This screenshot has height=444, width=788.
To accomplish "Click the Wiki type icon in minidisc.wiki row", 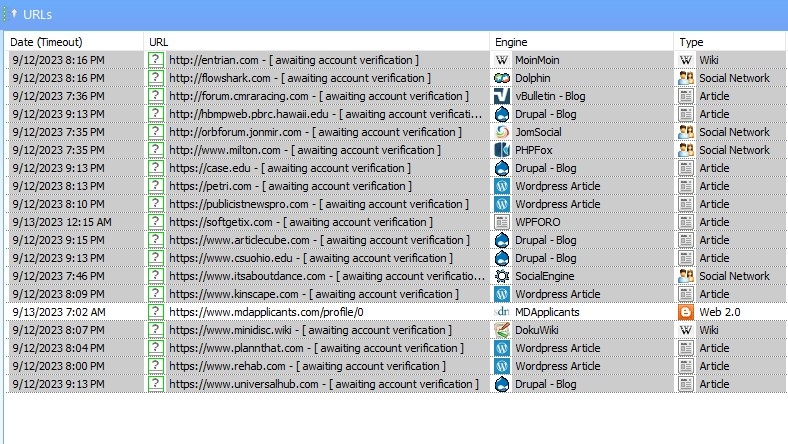I will pyautogui.click(x=685, y=330).
